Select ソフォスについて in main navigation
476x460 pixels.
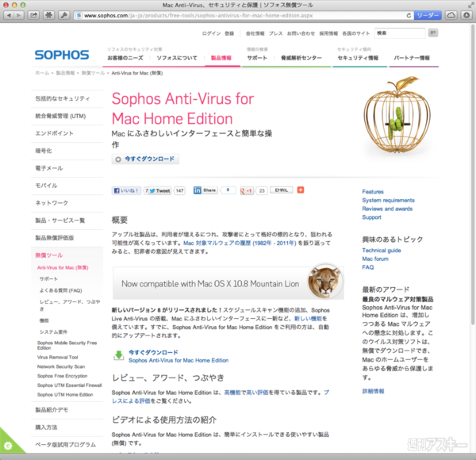[177, 58]
